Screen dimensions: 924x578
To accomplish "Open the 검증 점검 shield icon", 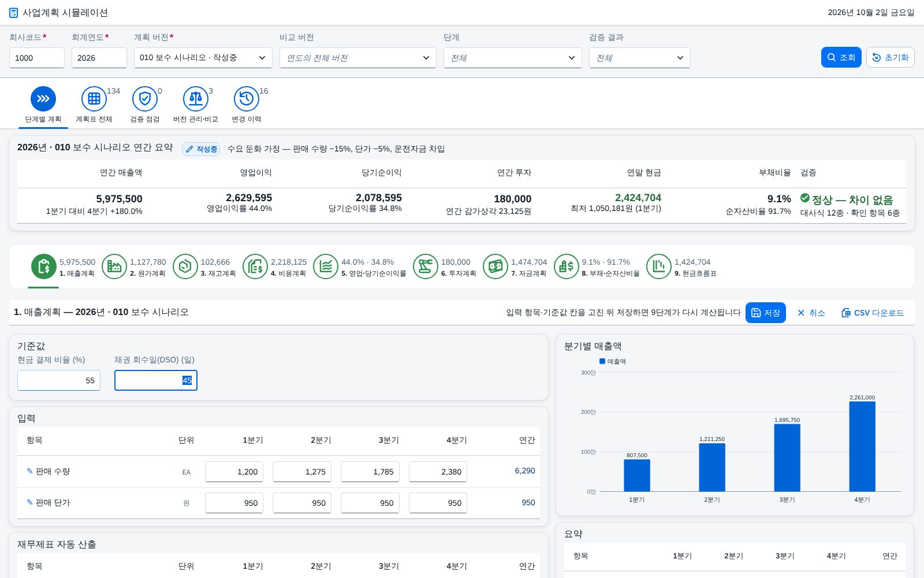I will click(145, 99).
